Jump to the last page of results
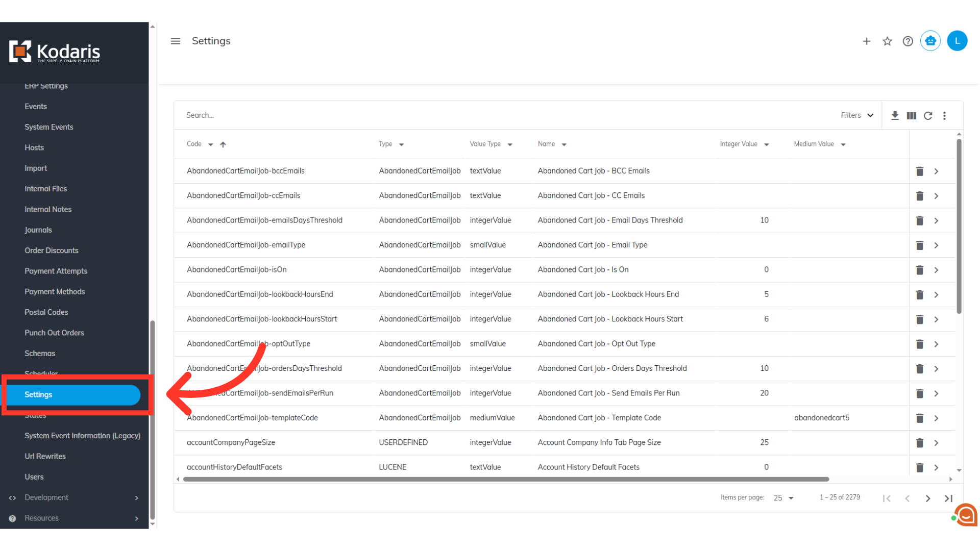Viewport: 980px width, 551px height. (948, 498)
